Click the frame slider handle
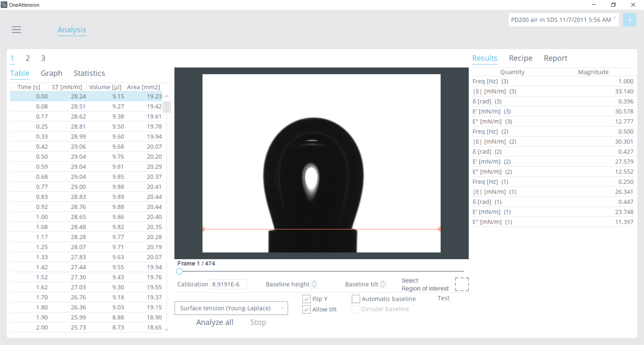 point(179,271)
